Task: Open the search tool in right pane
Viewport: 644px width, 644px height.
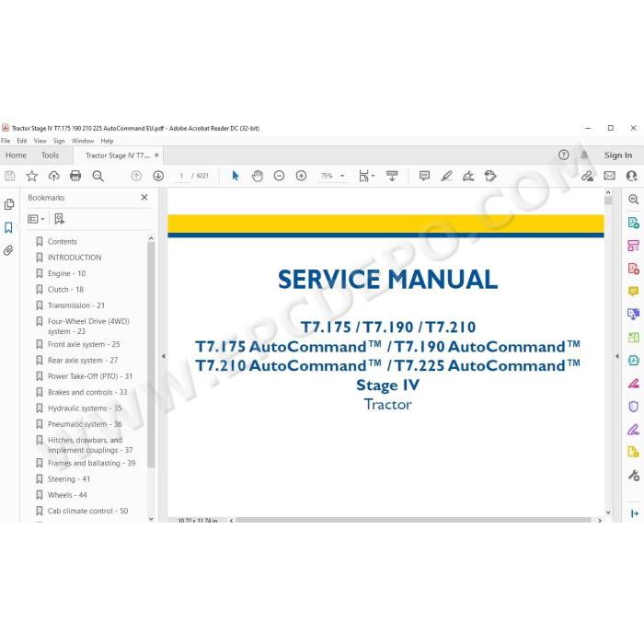Action: (x=634, y=200)
